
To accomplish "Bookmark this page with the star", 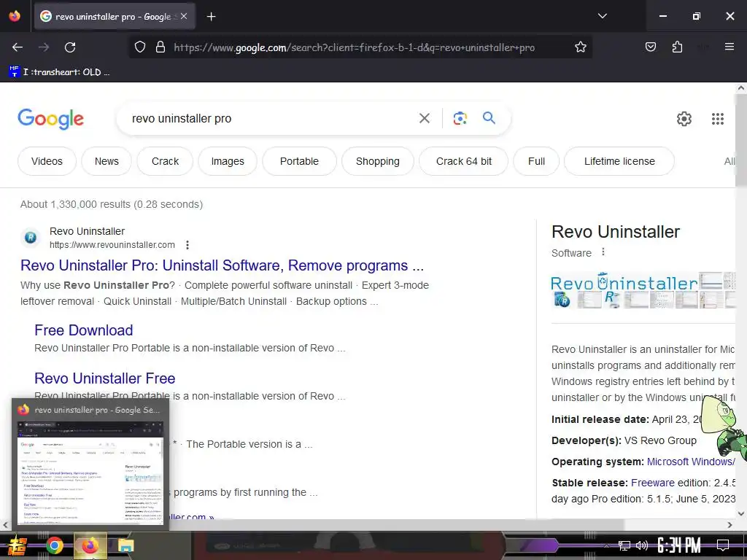I will coord(580,47).
